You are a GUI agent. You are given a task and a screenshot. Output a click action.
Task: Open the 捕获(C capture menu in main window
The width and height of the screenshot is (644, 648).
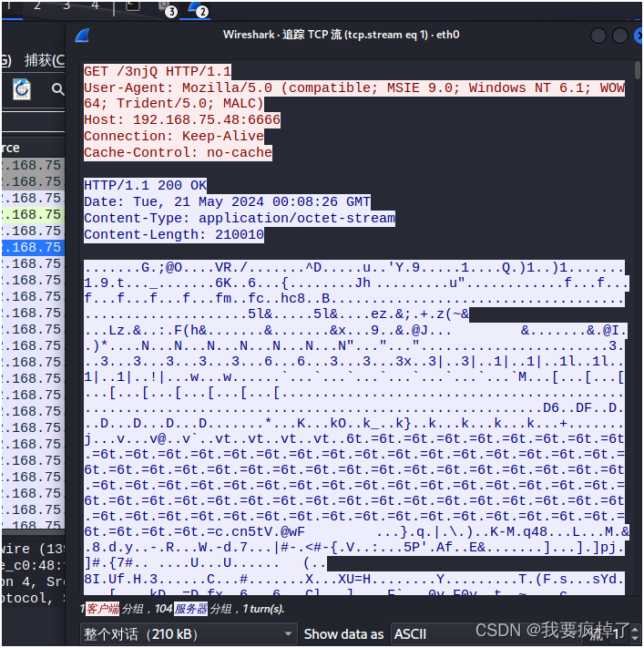[45, 60]
